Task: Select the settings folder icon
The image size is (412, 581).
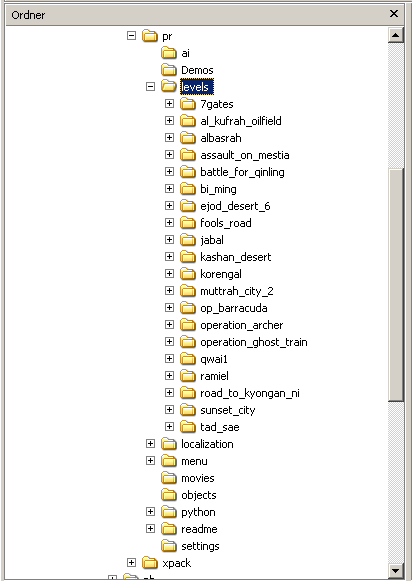Action: 169,546
